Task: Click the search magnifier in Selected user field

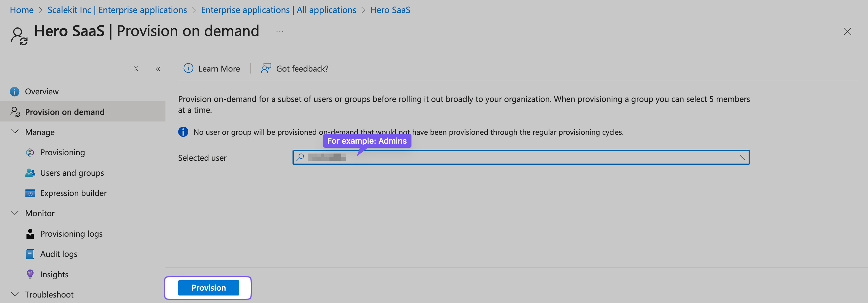Action: pyautogui.click(x=300, y=157)
